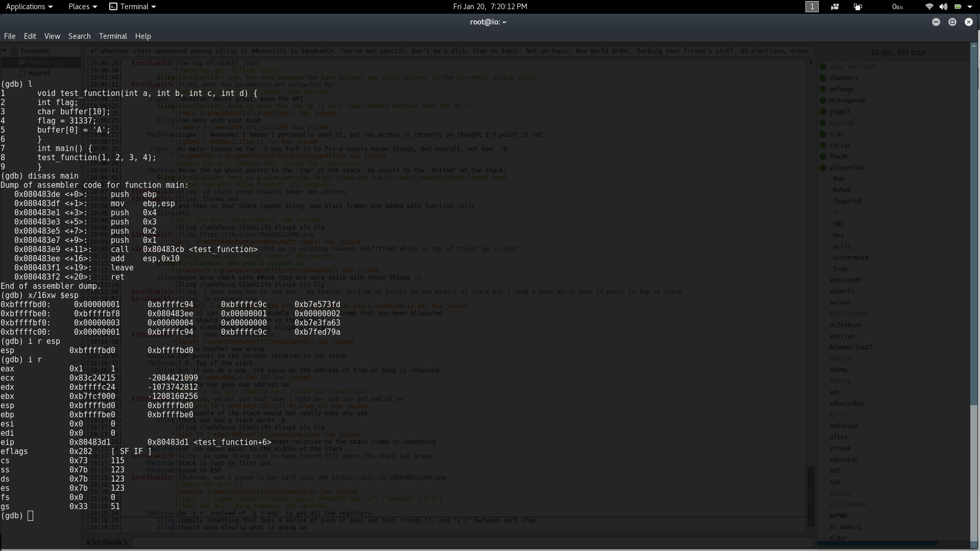This screenshot has height=551, width=980.
Task: Open the Search menu
Action: [80, 36]
